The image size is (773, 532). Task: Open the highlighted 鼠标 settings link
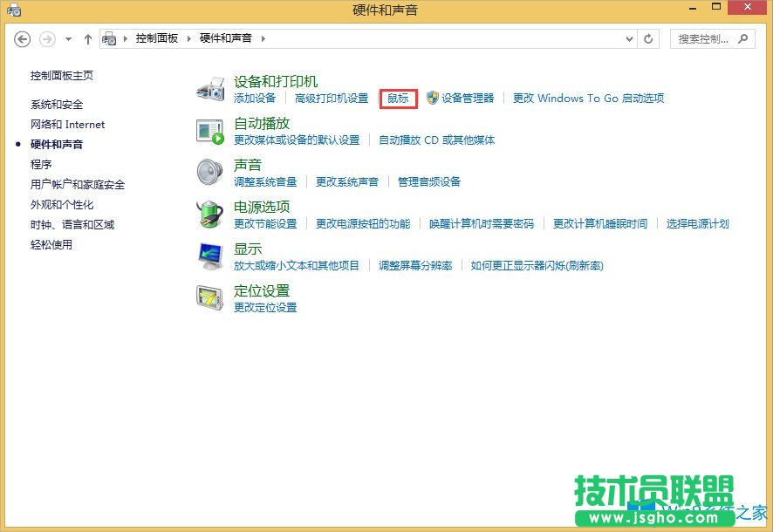[x=397, y=99]
